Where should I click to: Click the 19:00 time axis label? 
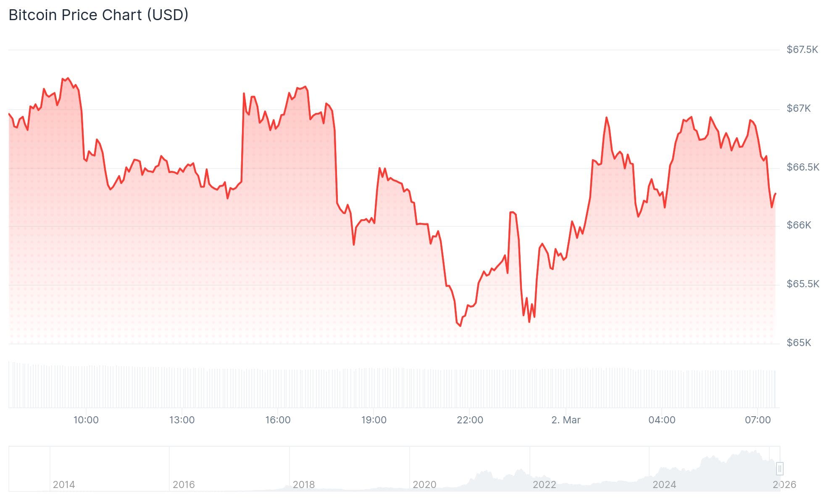[x=374, y=420]
